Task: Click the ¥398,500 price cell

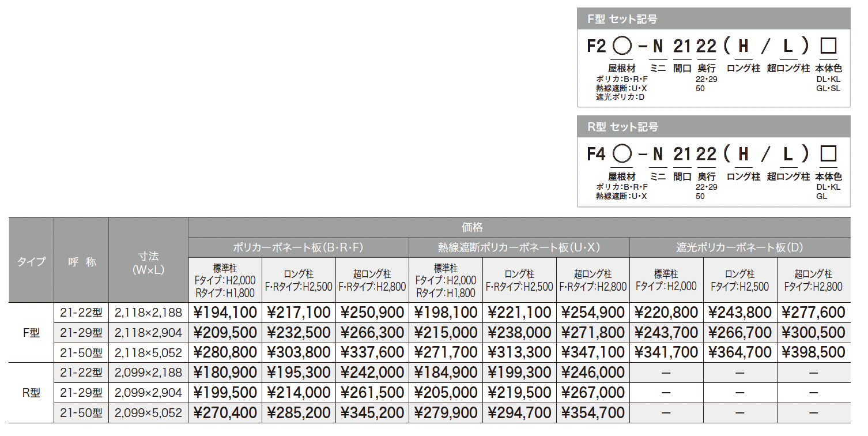Action: [814, 352]
